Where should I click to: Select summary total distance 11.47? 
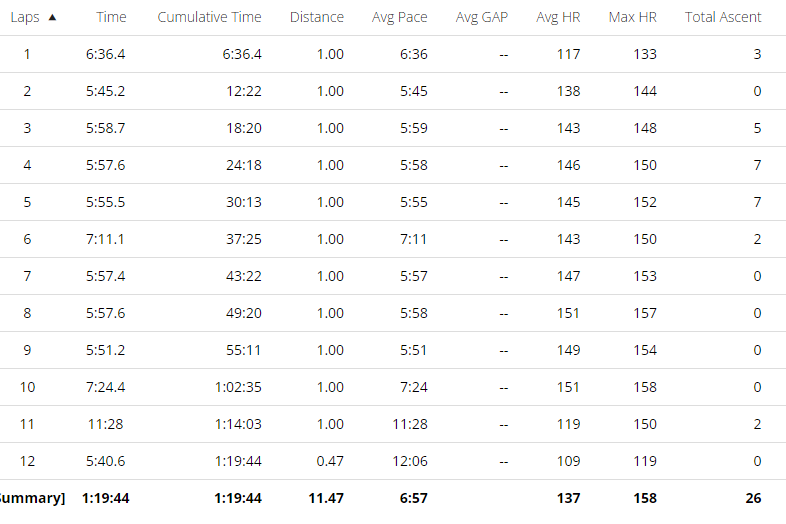coord(326,498)
